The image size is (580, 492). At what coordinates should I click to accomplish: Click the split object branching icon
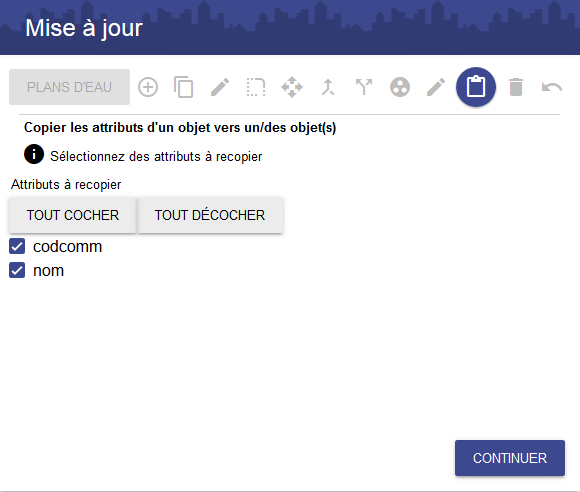point(364,87)
